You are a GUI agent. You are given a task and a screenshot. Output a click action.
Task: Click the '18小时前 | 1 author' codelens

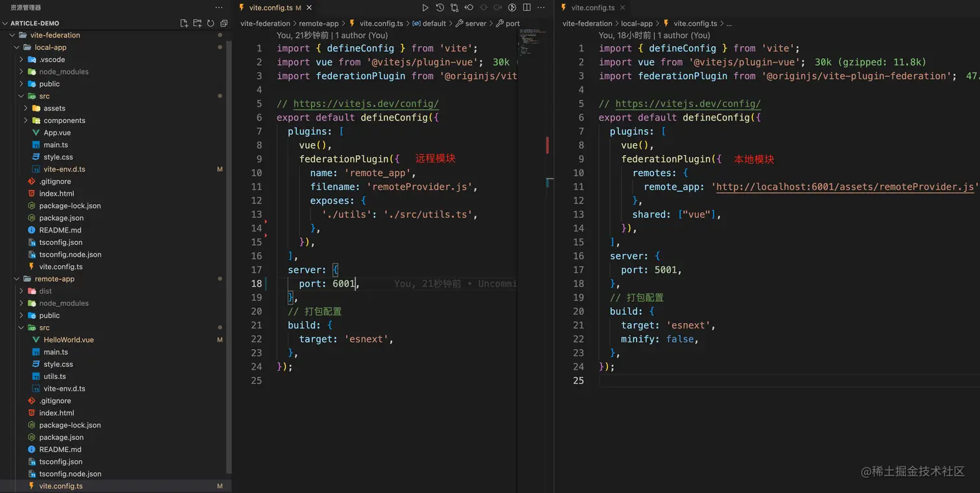pos(655,36)
